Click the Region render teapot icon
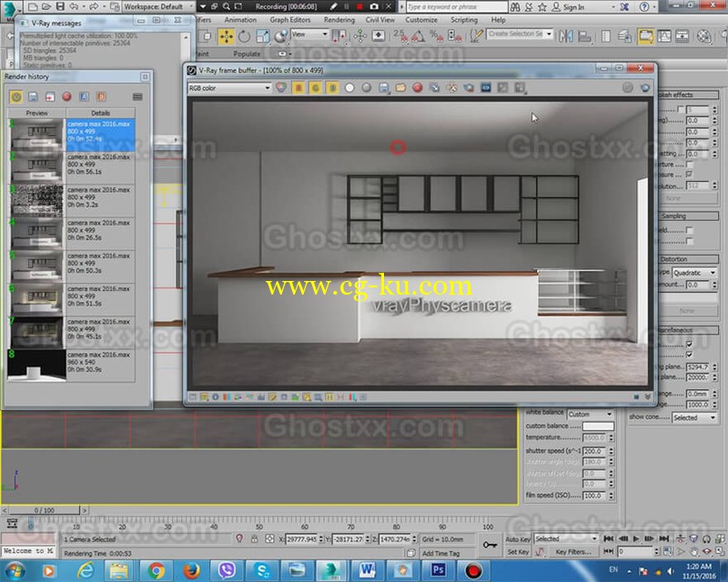Viewport: 728px width, 582px height. pos(469,87)
